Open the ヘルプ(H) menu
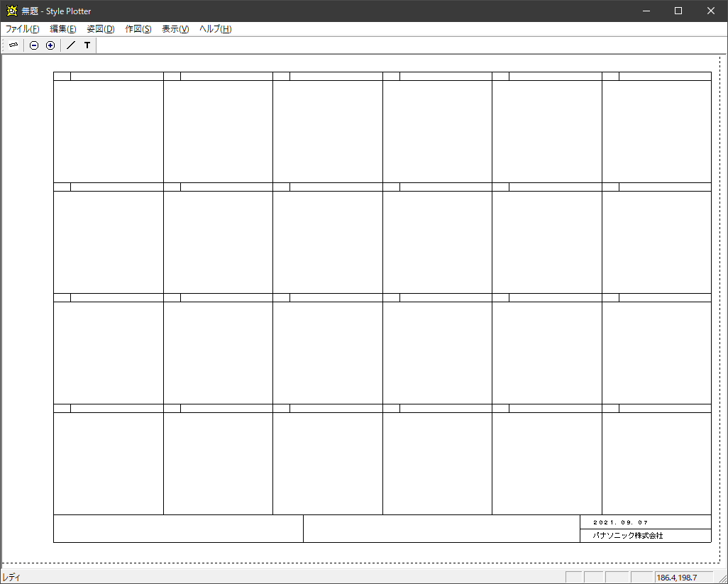This screenshot has height=584, width=728. click(x=215, y=29)
